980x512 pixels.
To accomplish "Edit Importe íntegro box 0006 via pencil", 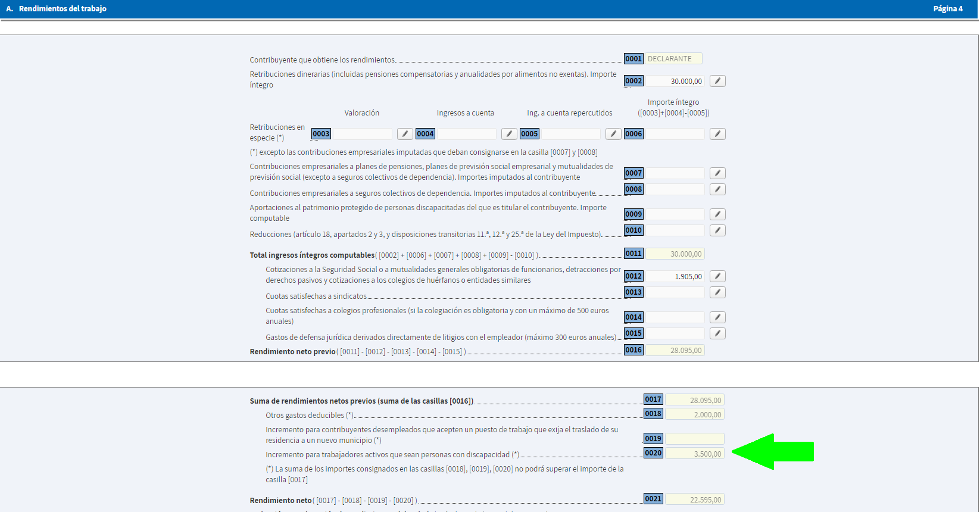I will pos(717,134).
